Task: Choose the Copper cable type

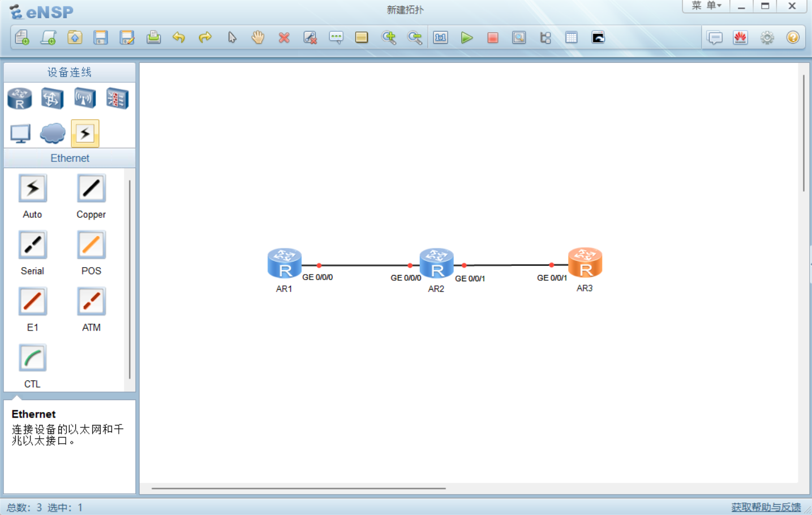Action: pyautogui.click(x=91, y=188)
